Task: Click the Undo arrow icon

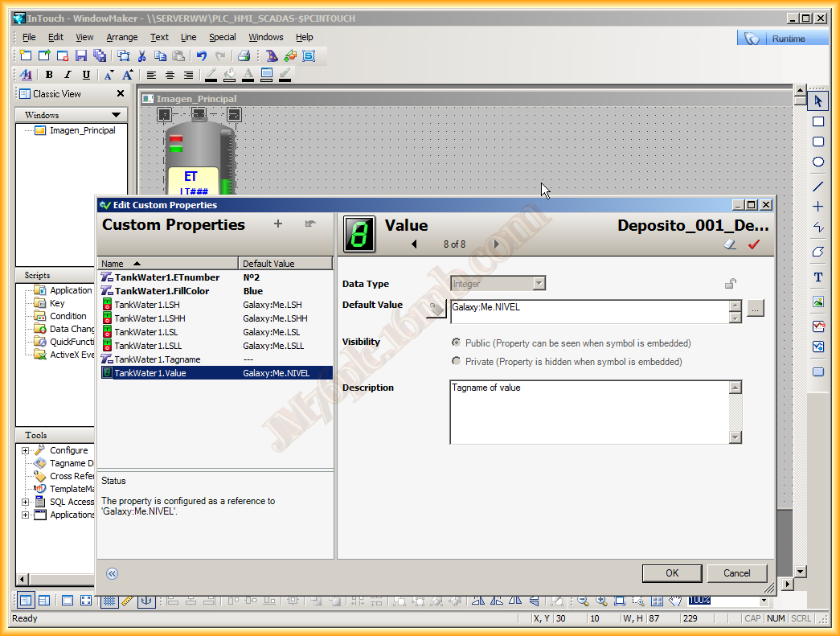Action: [202, 55]
